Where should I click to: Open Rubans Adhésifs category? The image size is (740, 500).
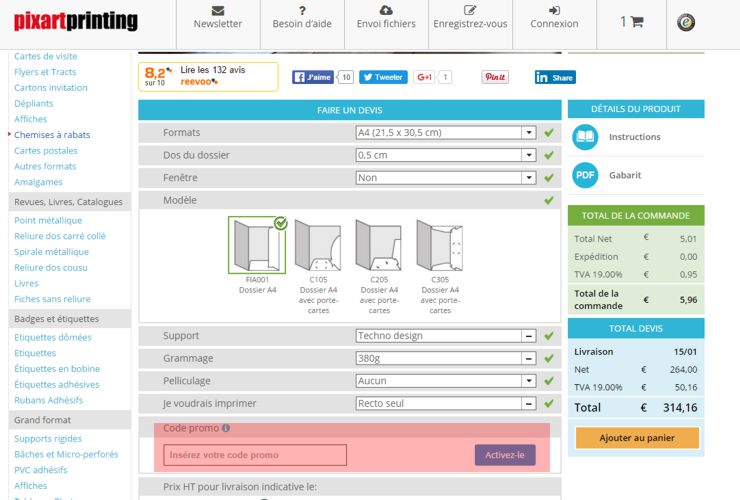tap(48, 400)
